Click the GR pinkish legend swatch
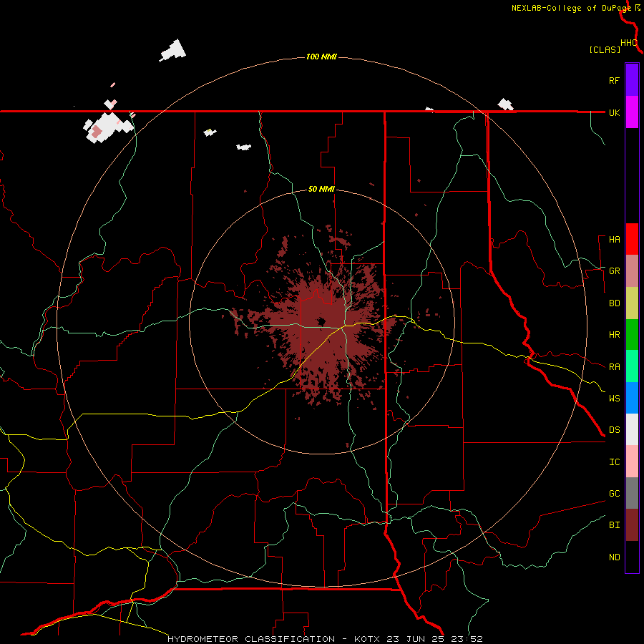Image resolution: width=644 pixels, height=644 pixels. [632, 271]
